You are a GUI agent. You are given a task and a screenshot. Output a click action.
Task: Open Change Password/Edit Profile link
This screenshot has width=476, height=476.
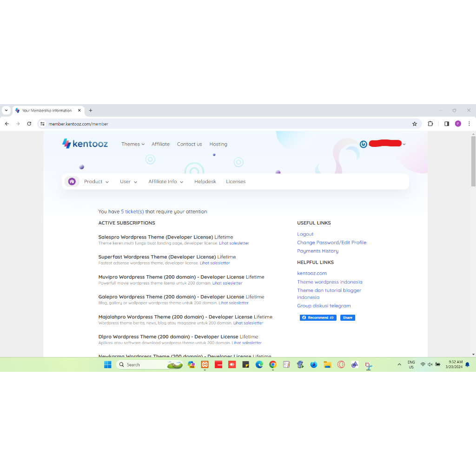[331, 243]
